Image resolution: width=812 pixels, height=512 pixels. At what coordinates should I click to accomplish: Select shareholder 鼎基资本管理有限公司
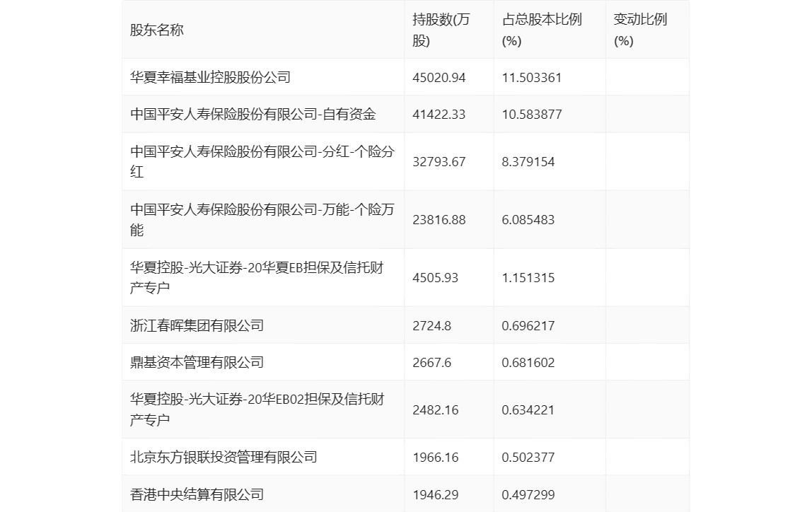pyautogui.click(x=197, y=362)
